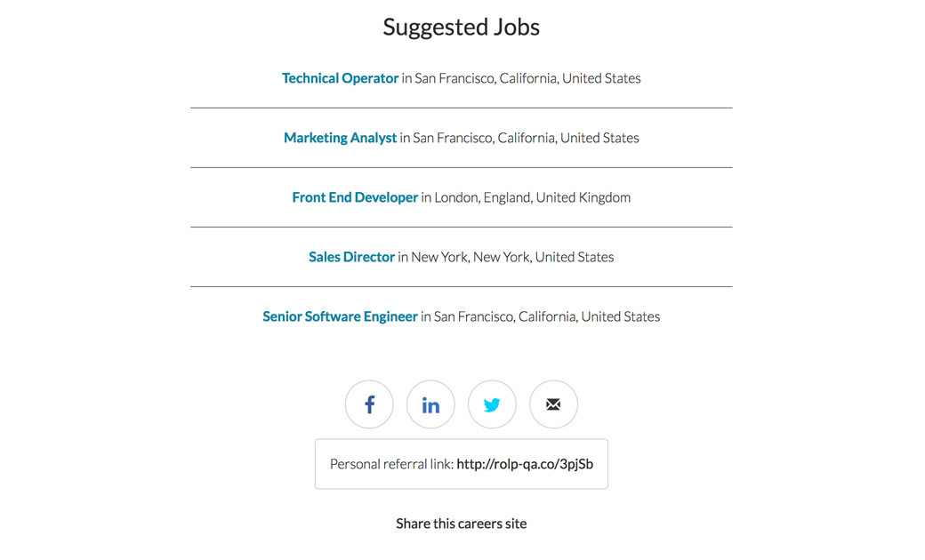925x560 pixels.
Task: Click the Technical Operator job's location text
Action: click(x=527, y=78)
